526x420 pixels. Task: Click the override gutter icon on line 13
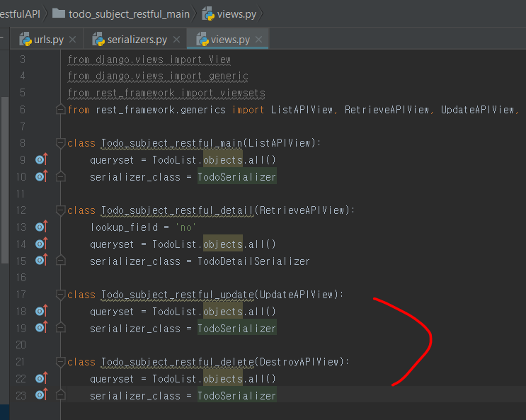click(x=42, y=227)
